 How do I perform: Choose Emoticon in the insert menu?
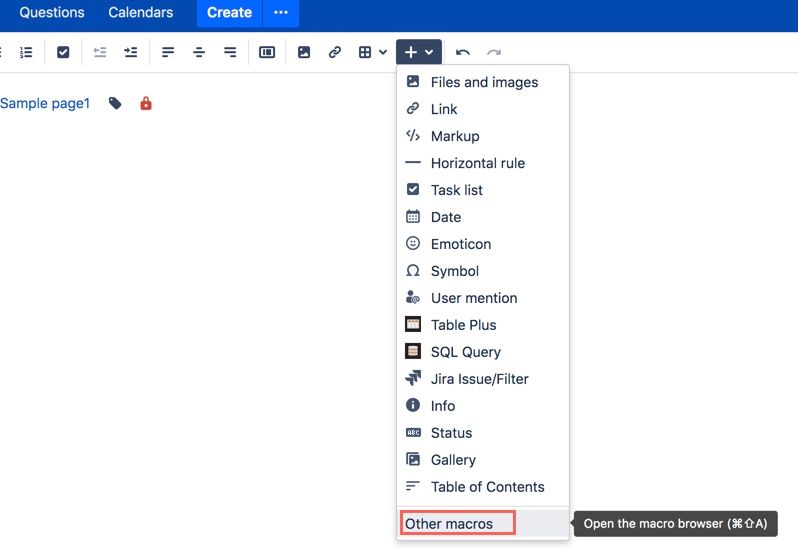pos(482,244)
